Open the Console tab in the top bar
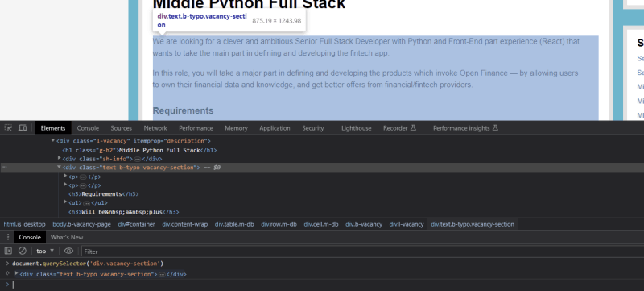Viewport: 644px width, 291px height. pos(88,128)
